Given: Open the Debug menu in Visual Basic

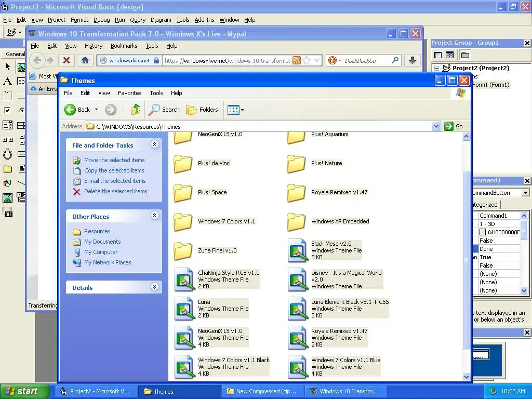Looking at the screenshot, I should [101, 20].
